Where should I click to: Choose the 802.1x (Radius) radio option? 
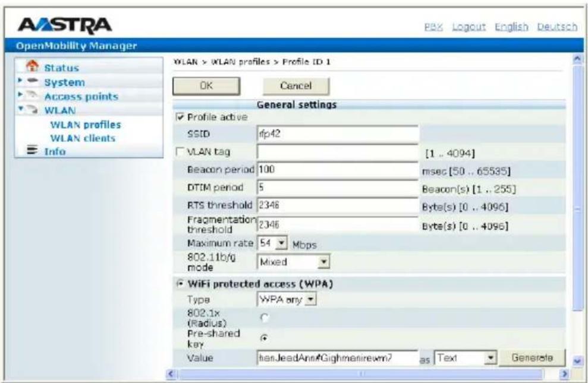pos(265,318)
